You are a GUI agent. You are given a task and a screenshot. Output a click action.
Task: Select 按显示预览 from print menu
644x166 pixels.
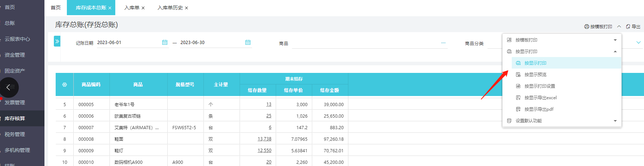click(535, 75)
